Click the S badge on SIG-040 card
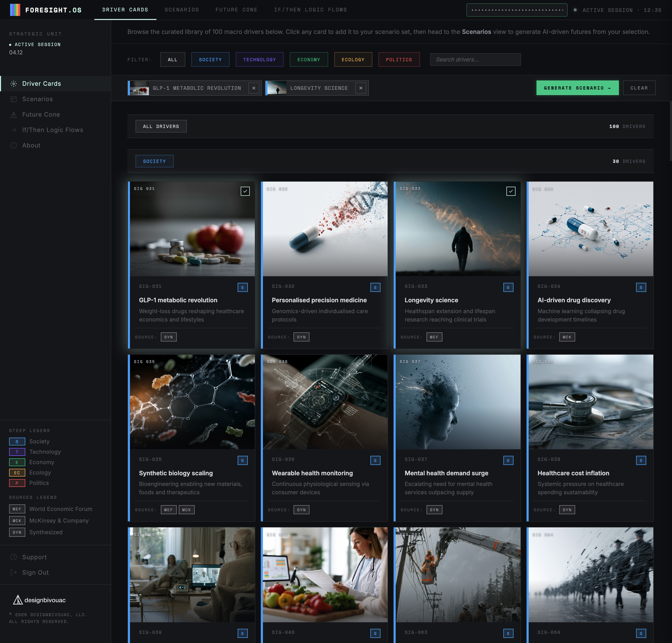This screenshot has height=643, width=672. [376, 633]
